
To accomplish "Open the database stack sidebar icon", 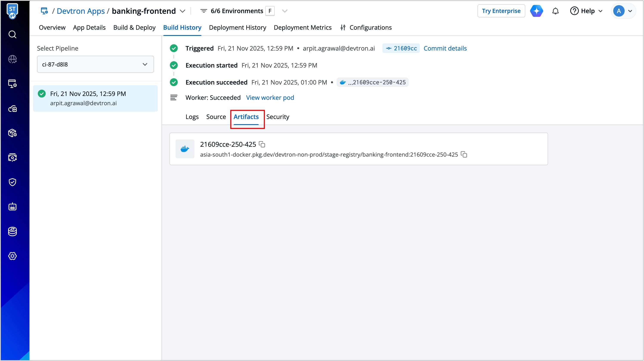I will pyautogui.click(x=12, y=231).
